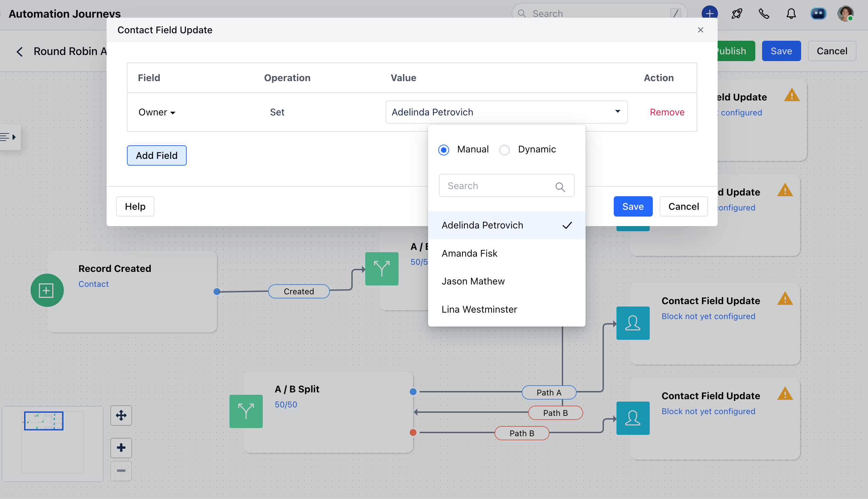The image size is (868, 499).
Task: Open the Owner field dropdown
Action: click(x=157, y=112)
